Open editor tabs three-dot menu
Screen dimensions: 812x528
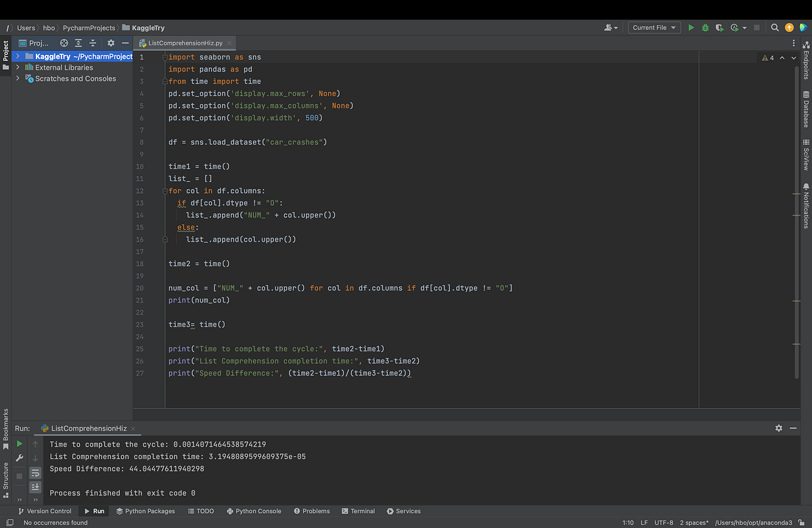[x=793, y=43]
